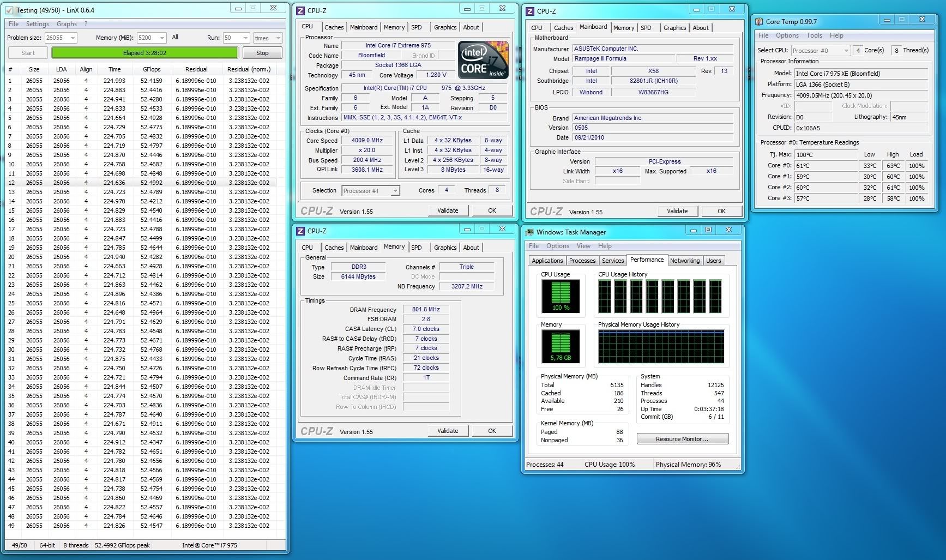The width and height of the screenshot is (946, 560).
Task: Switch to Graphics tab in CPU-Z Mainboard window
Action: coord(674,28)
